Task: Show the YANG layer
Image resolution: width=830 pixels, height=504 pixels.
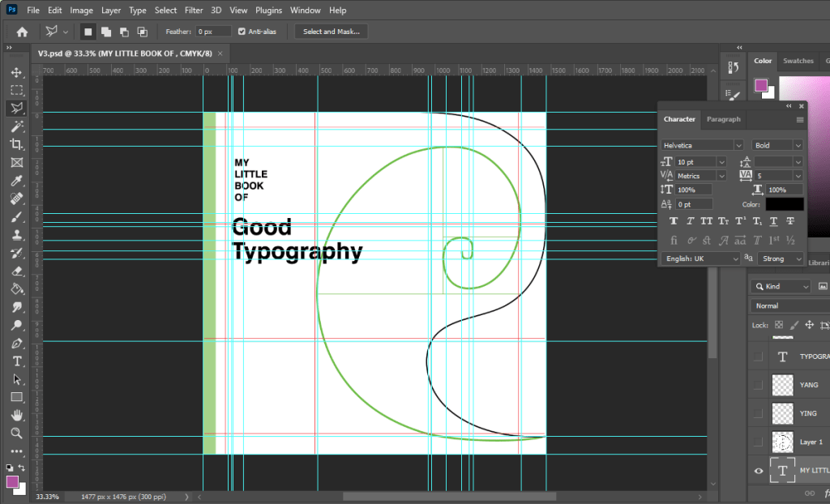Action: pyautogui.click(x=759, y=385)
